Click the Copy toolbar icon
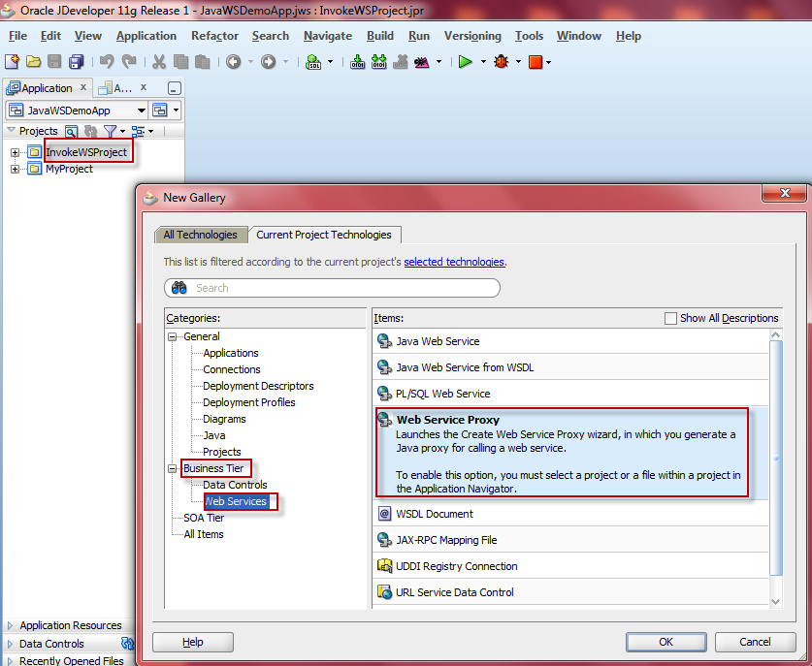This screenshot has width=812, height=666. coord(180,62)
